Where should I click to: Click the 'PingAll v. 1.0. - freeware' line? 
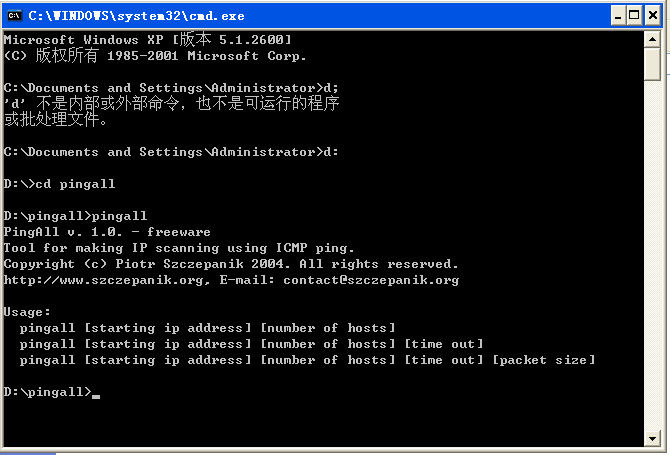coord(107,232)
